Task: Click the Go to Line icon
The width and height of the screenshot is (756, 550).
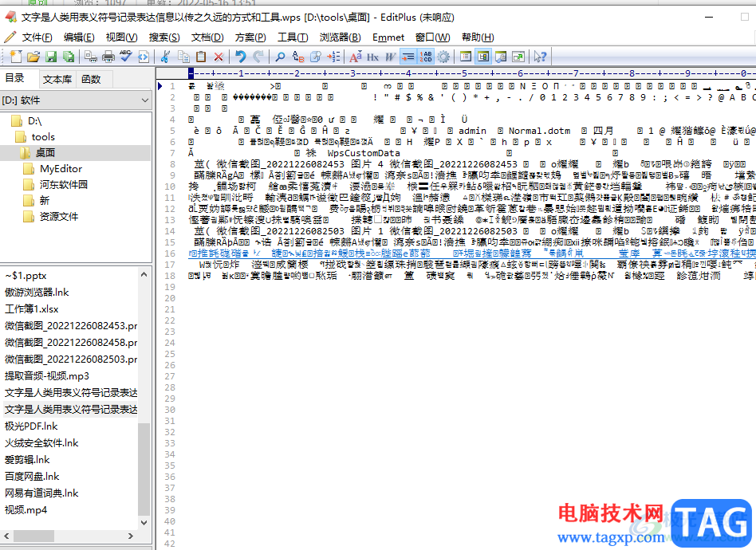Action: pyautogui.click(x=333, y=57)
